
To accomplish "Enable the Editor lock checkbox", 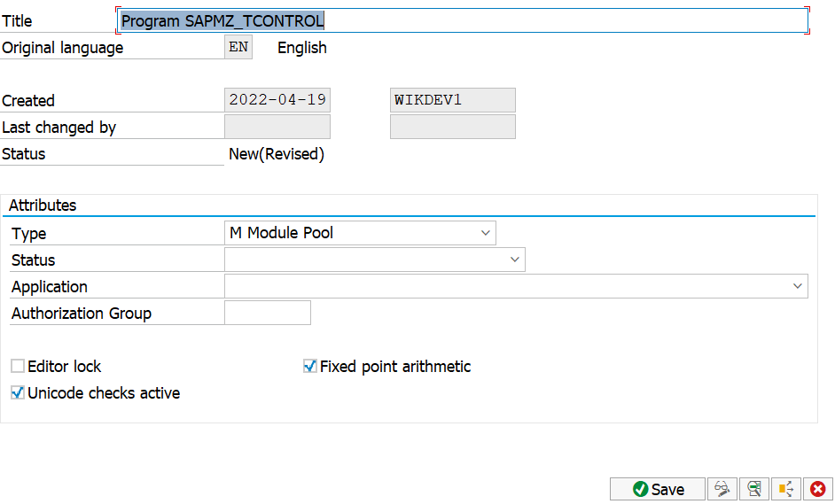I will (18, 366).
